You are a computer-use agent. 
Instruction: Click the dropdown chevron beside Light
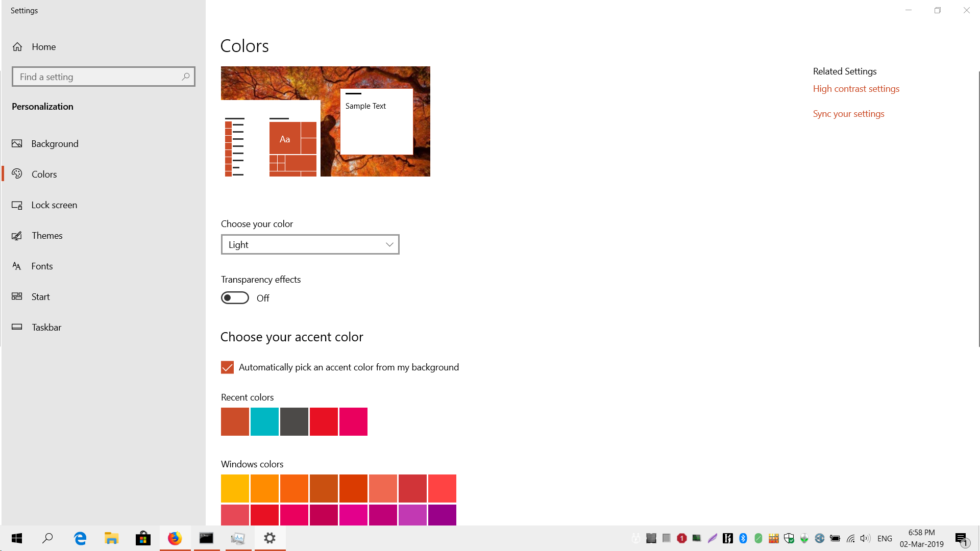tap(389, 245)
